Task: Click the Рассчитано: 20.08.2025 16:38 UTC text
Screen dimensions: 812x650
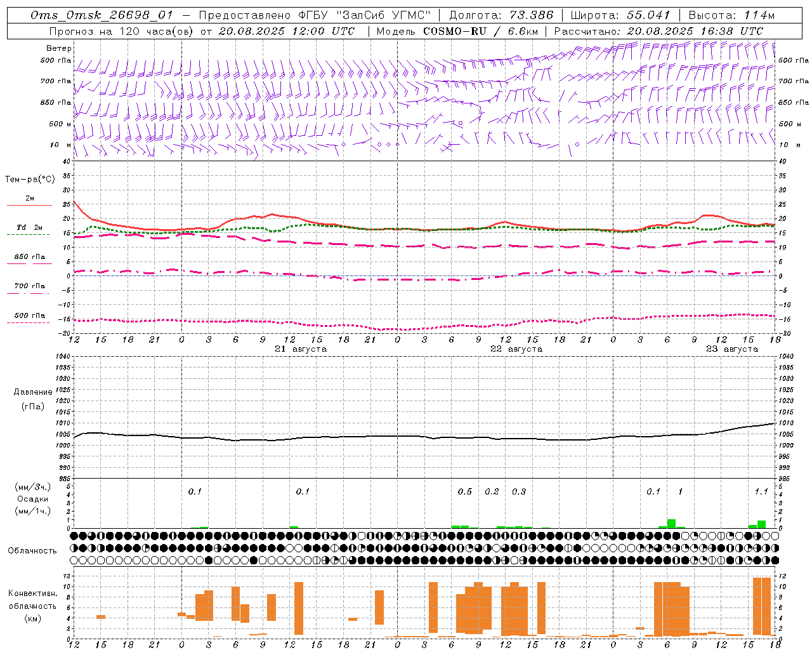Action: click(x=658, y=31)
